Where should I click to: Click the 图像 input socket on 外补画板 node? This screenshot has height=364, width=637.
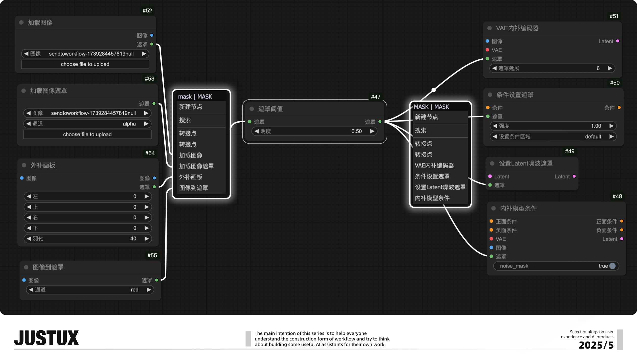pos(22,178)
